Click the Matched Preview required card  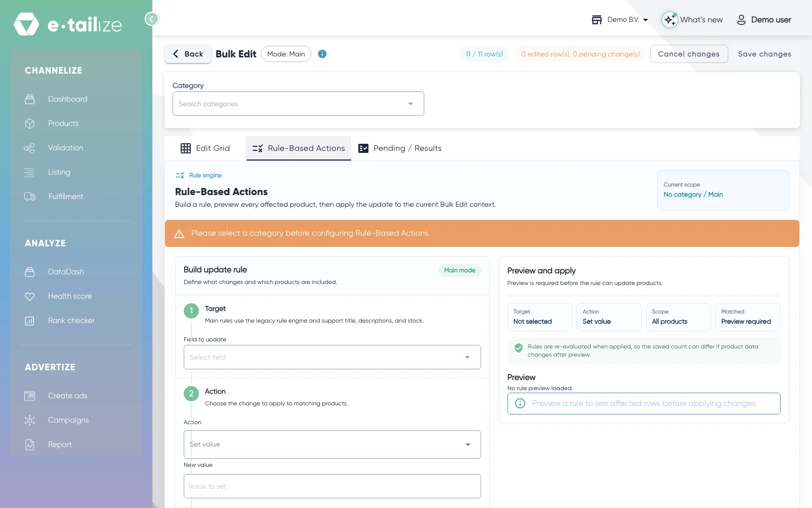(748, 317)
